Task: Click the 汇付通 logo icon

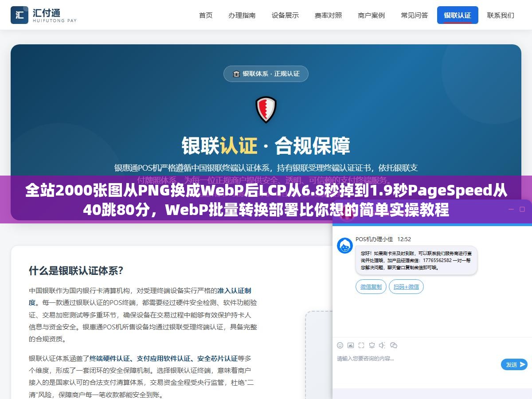Action: tap(20, 15)
